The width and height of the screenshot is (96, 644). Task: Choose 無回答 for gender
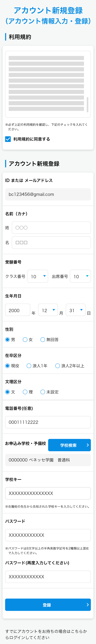pyautogui.click(x=43, y=339)
